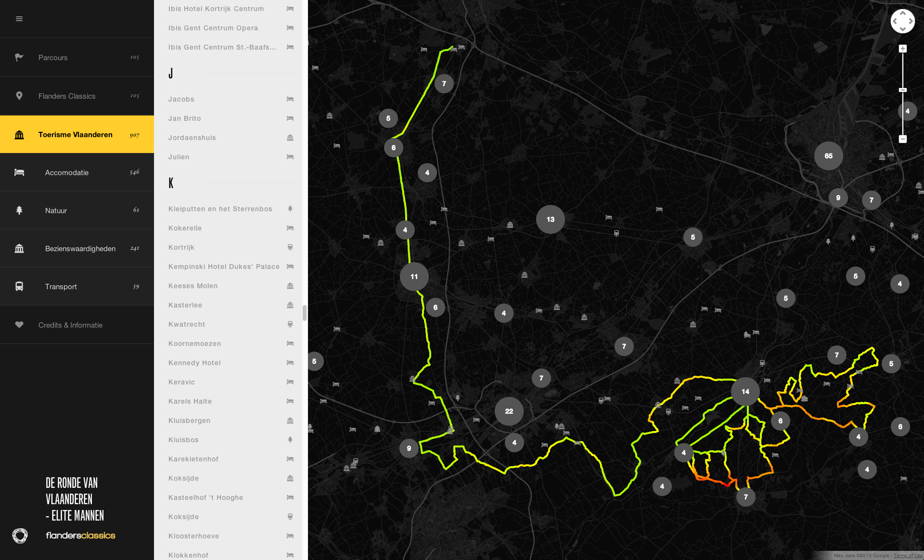Click the Parcours flag icon

point(19,57)
